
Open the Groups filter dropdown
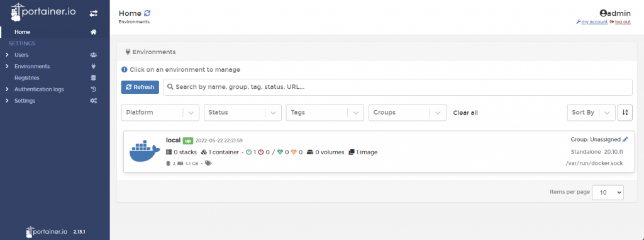pyautogui.click(x=408, y=112)
